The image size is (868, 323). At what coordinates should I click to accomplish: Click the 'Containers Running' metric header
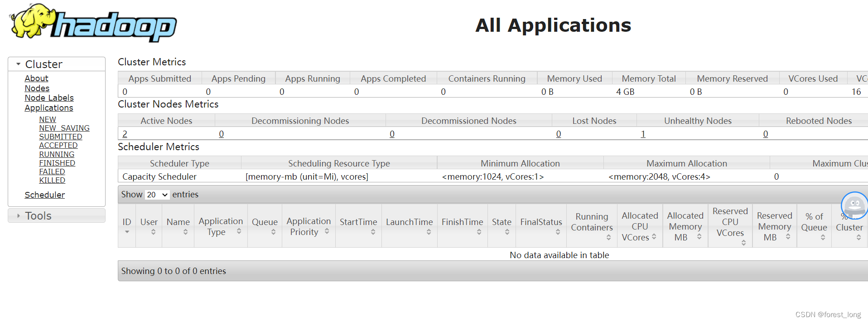[487, 78]
